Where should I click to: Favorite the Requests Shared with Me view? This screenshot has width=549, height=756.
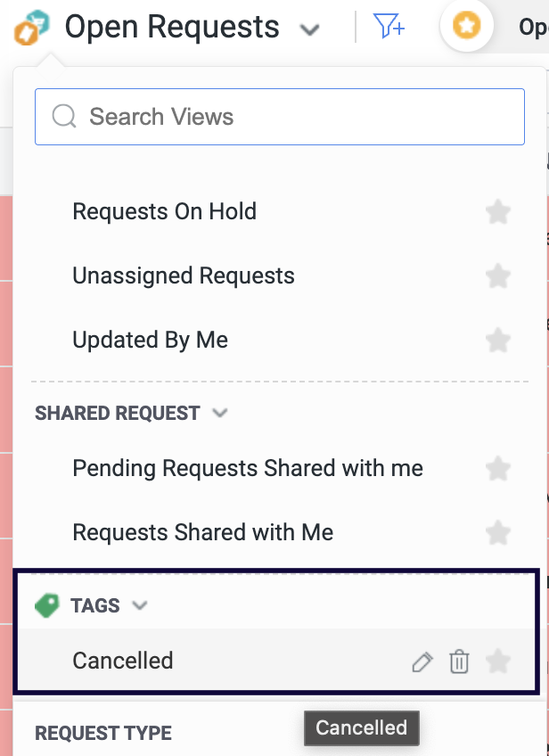[498, 533]
